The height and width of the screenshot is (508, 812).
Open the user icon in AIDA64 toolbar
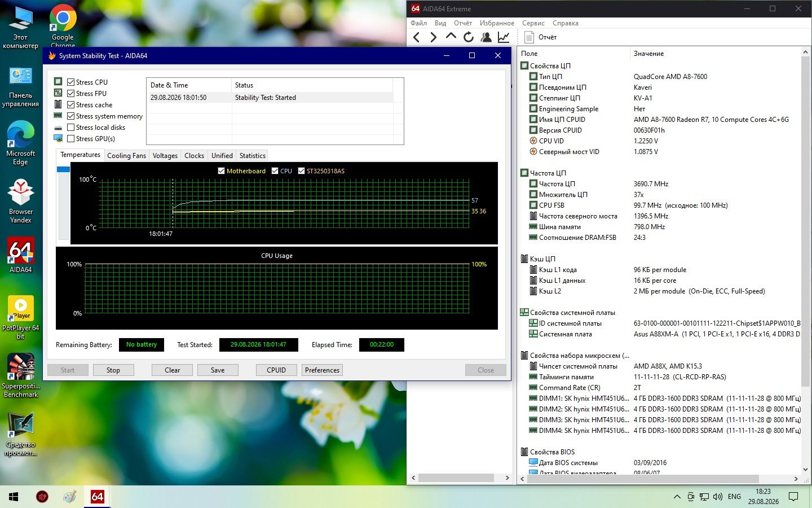point(486,37)
